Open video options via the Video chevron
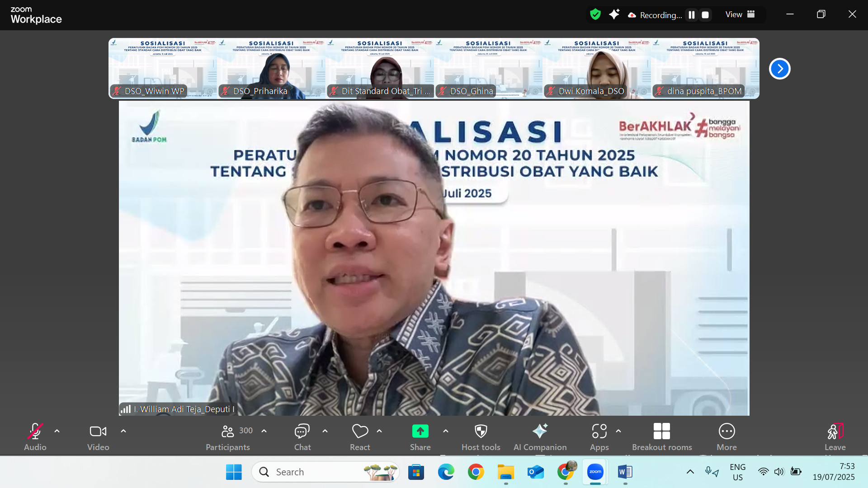868x488 pixels. [x=123, y=432]
